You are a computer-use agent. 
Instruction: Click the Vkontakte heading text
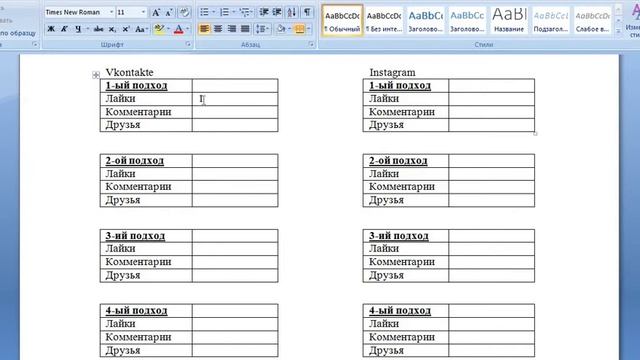(129, 72)
